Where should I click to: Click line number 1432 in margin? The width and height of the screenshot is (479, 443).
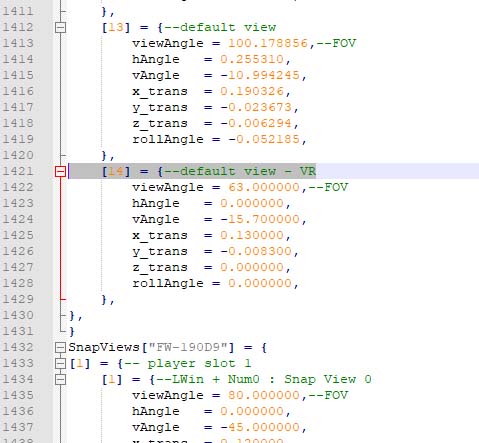pyautogui.click(x=18, y=347)
